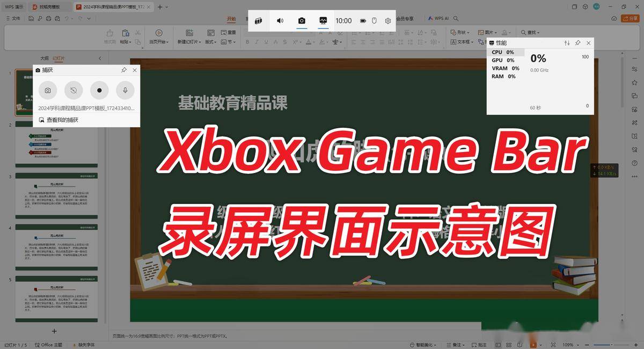Take a screenshot in the capture widget
The height and width of the screenshot is (349, 644).
[48, 90]
